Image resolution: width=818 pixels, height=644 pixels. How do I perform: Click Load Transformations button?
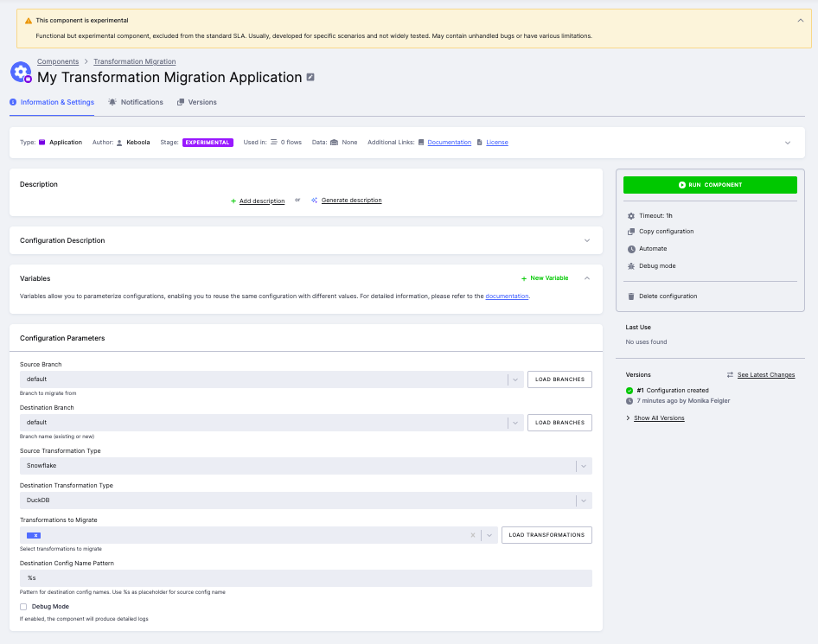tap(546, 535)
